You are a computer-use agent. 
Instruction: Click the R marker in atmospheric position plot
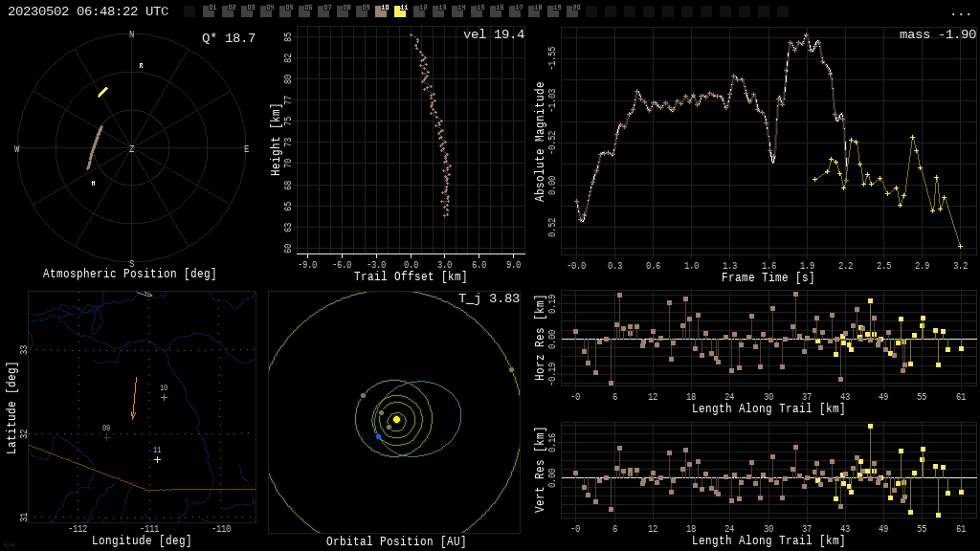click(x=141, y=66)
